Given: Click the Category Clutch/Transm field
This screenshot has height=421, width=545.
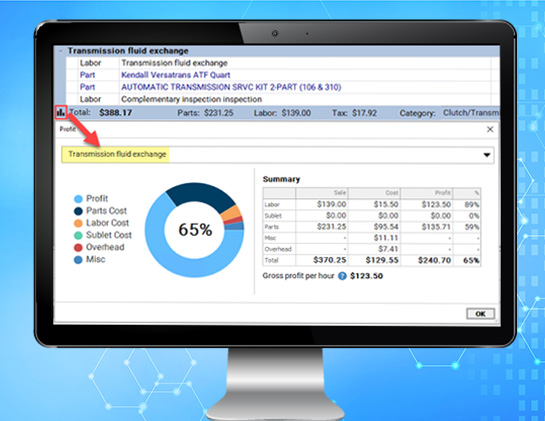Looking at the screenshot, I should pyautogui.click(x=471, y=113).
